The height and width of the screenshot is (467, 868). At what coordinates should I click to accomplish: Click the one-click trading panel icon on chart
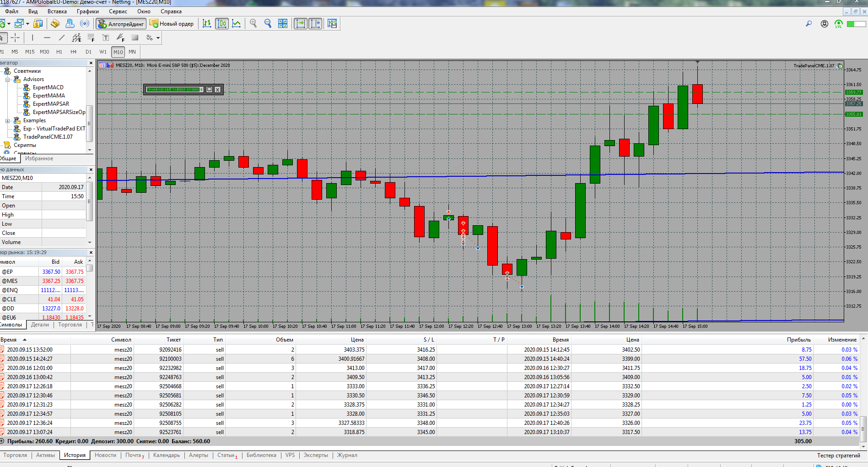pos(102,65)
